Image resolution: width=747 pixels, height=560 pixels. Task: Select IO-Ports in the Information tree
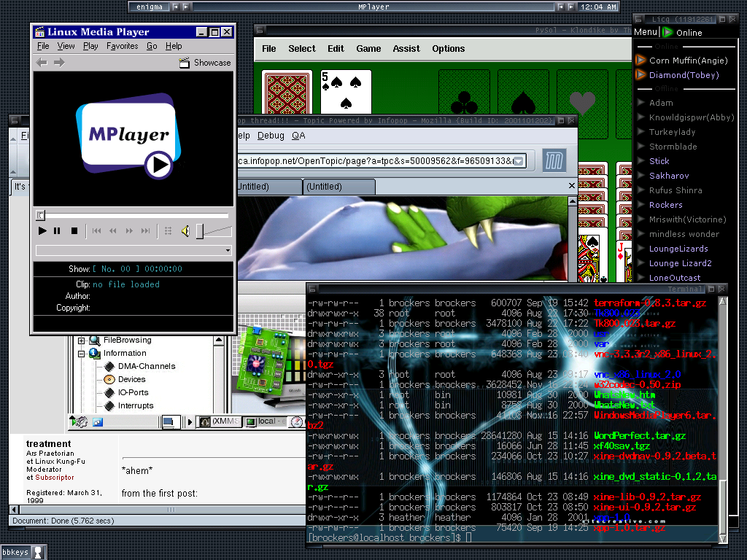tap(133, 392)
